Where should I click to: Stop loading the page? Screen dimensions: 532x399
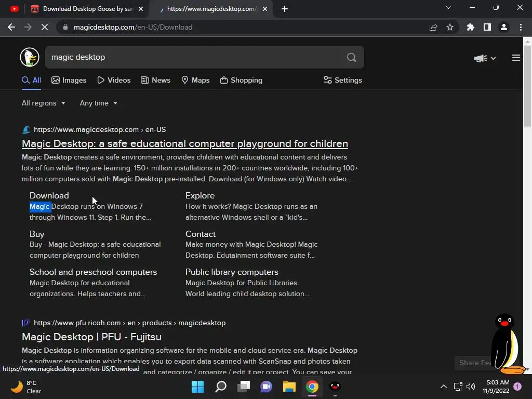(x=45, y=27)
